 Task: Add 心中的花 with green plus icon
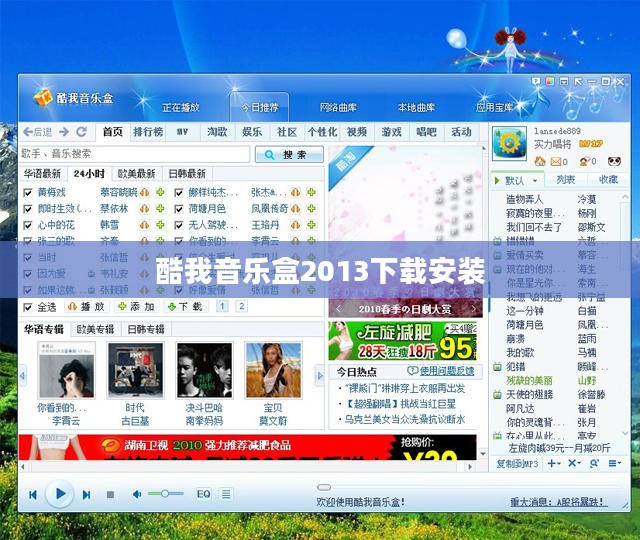160,225
